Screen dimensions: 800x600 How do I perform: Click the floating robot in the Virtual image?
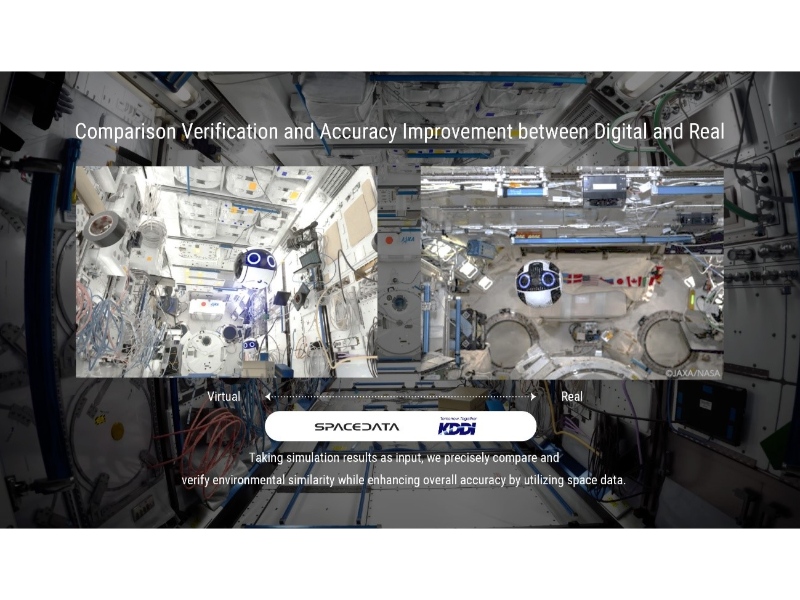[x=256, y=267]
